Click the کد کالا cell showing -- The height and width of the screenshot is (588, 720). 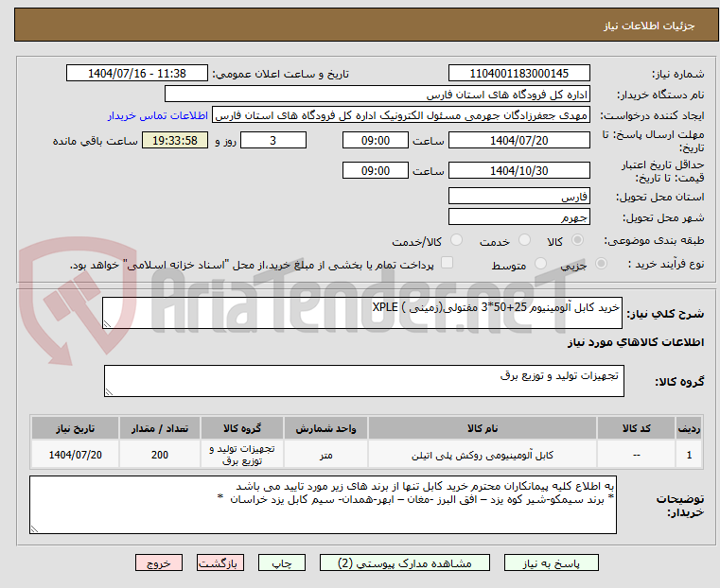click(636, 455)
